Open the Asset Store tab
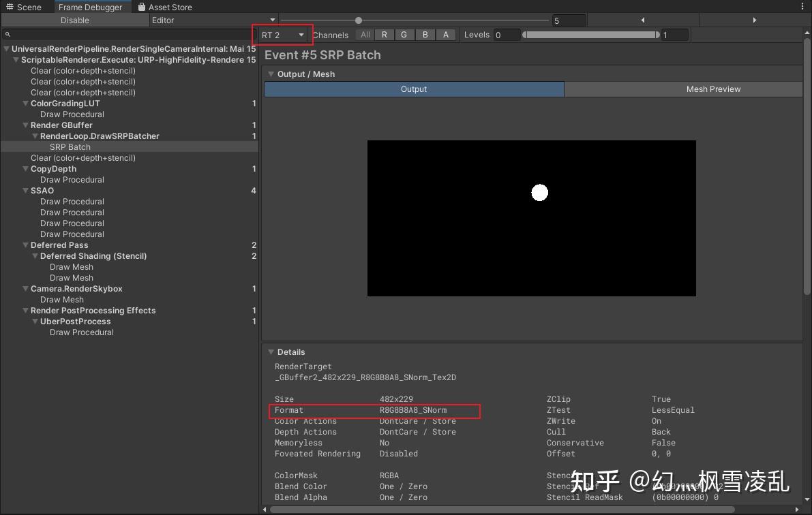Image resolution: width=812 pixels, height=515 pixels. pos(165,7)
